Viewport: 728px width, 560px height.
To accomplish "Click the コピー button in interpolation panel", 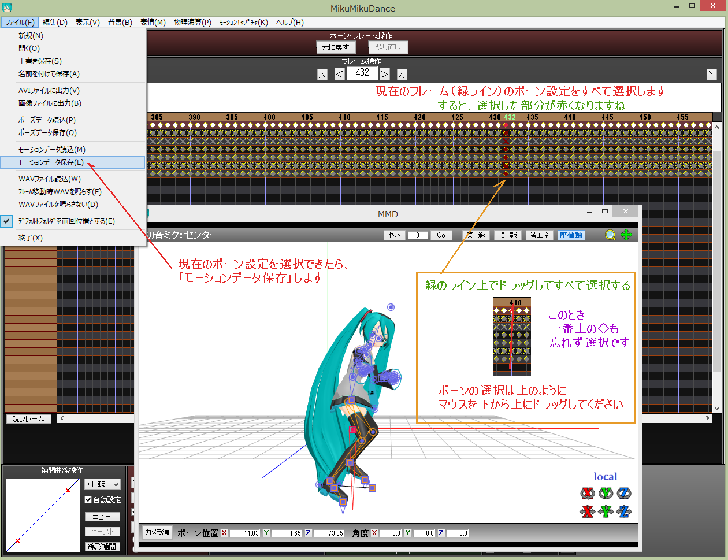I will (x=103, y=517).
